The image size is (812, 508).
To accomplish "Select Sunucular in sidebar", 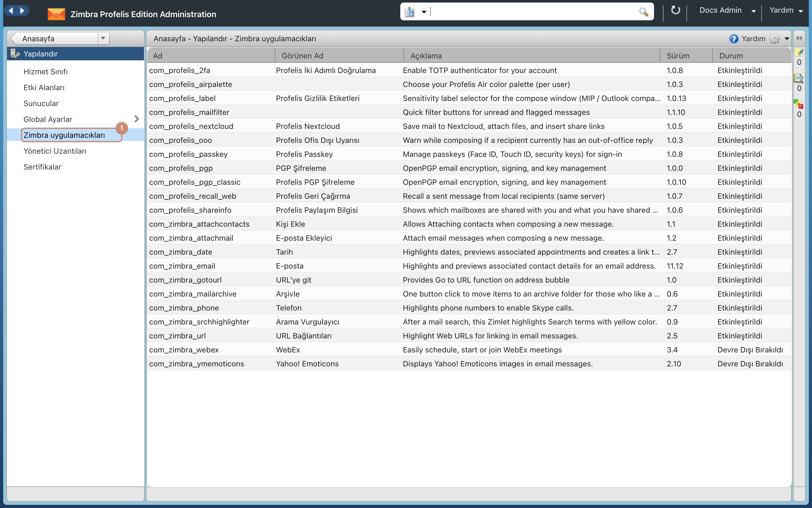I will click(x=41, y=103).
